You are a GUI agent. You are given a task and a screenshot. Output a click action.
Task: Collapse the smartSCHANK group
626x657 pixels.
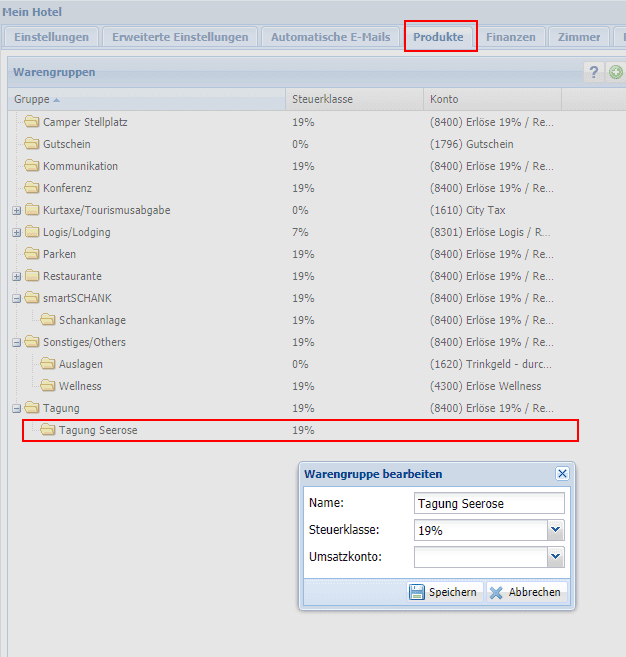pyautogui.click(x=16, y=298)
